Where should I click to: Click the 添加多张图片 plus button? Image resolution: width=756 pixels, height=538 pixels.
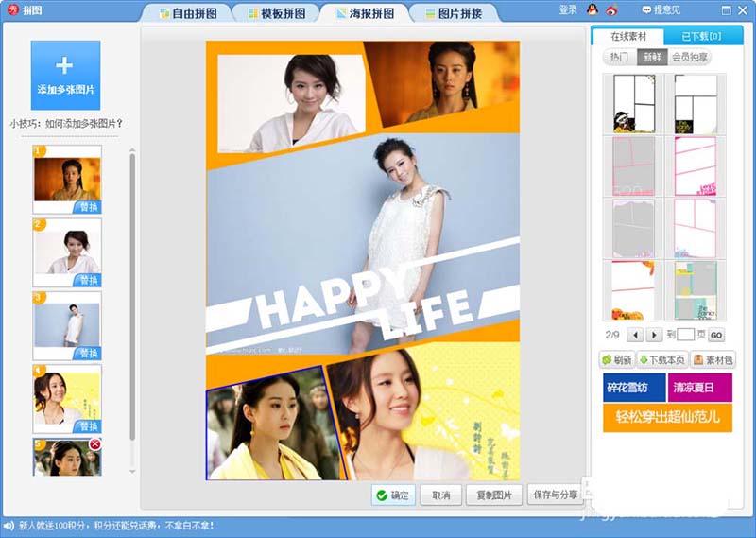tap(65, 76)
